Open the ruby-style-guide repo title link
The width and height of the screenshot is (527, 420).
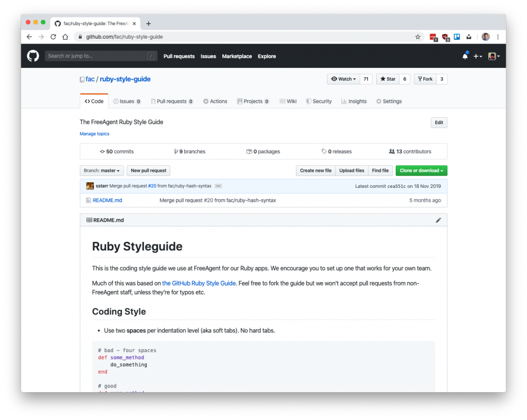125,79
